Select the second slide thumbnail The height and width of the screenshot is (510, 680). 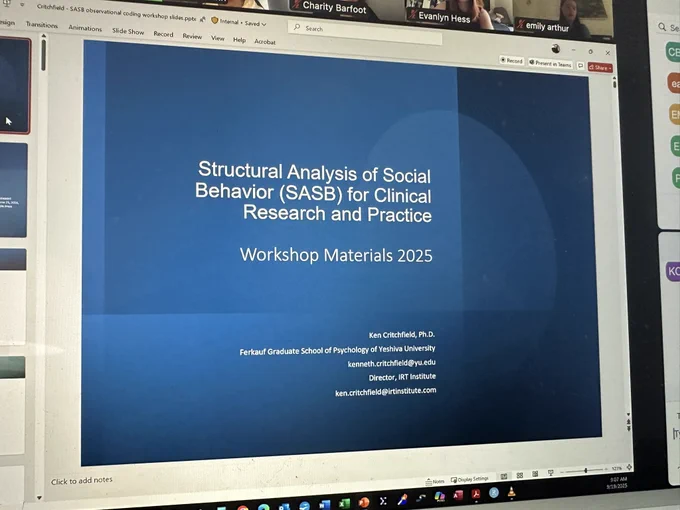(13, 190)
